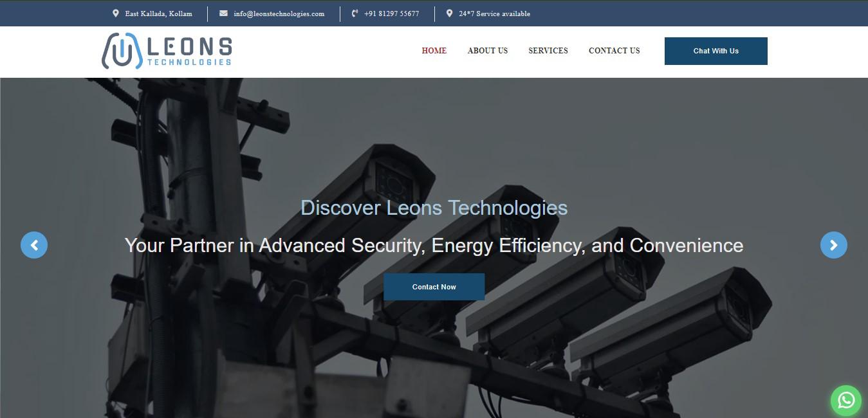This screenshot has width=868, height=418.
Task: Go to the CONTACT US page
Action: [614, 51]
